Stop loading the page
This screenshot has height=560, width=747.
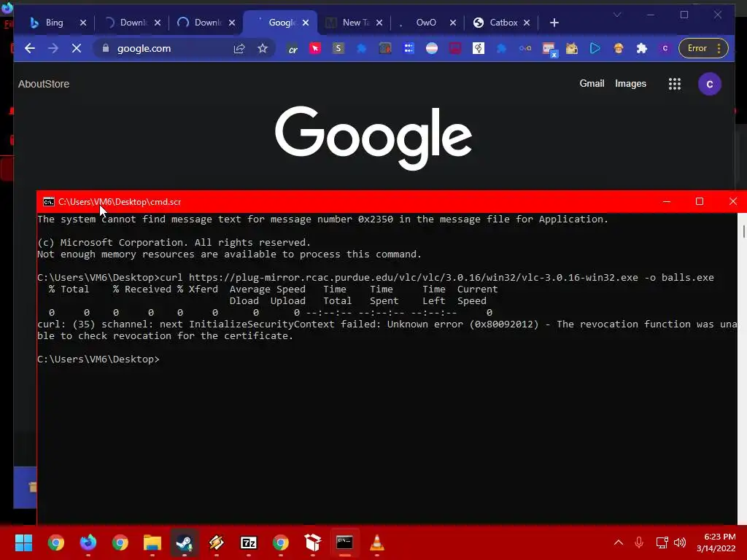76,48
